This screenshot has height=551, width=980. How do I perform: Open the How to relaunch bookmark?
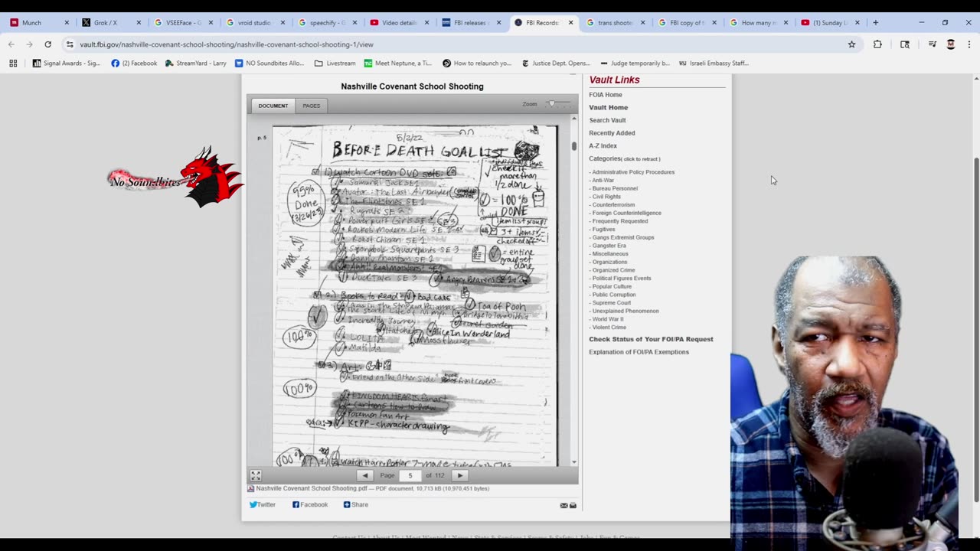(x=476, y=63)
